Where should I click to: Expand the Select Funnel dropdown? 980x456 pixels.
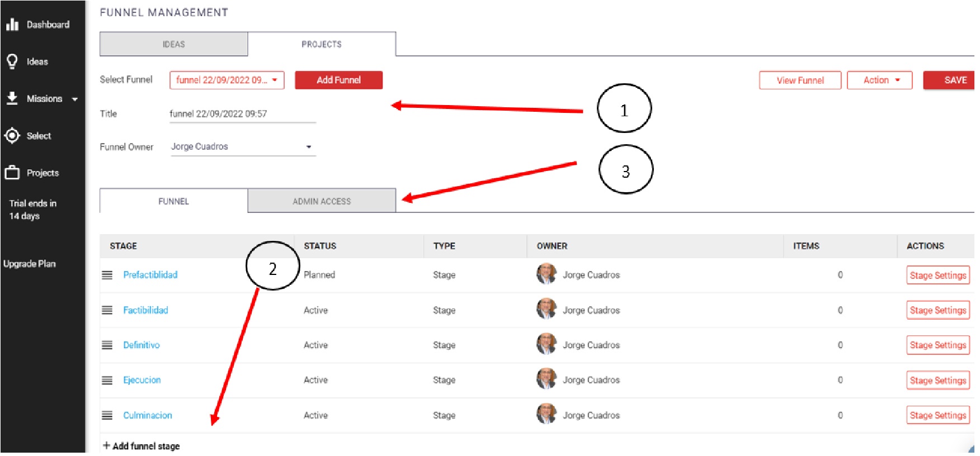click(227, 80)
